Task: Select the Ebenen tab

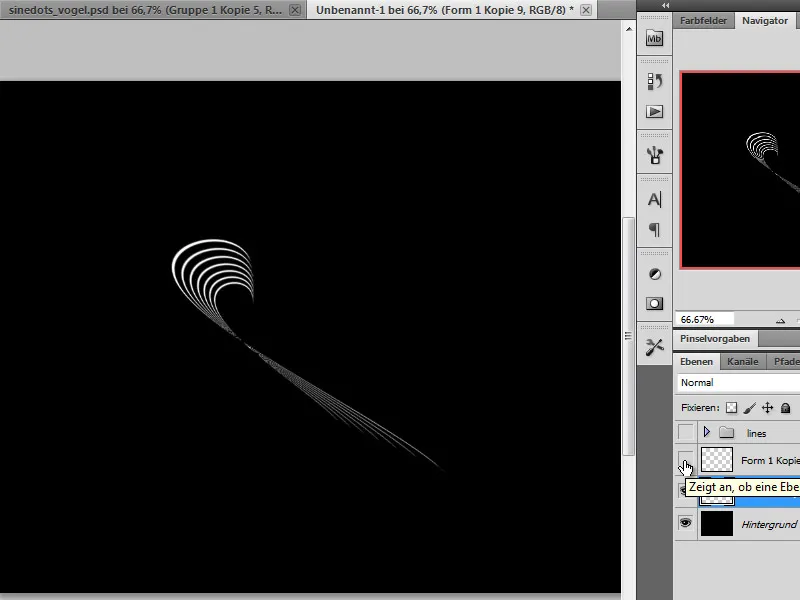Action: click(696, 362)
